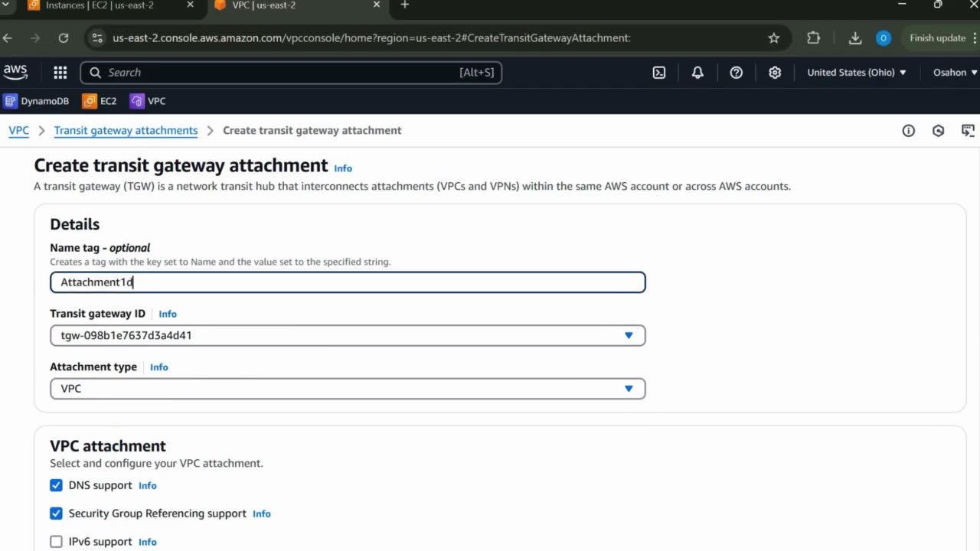Open the browser profile avatar
The width and height of the screenshot is (980, 551).
884,37
